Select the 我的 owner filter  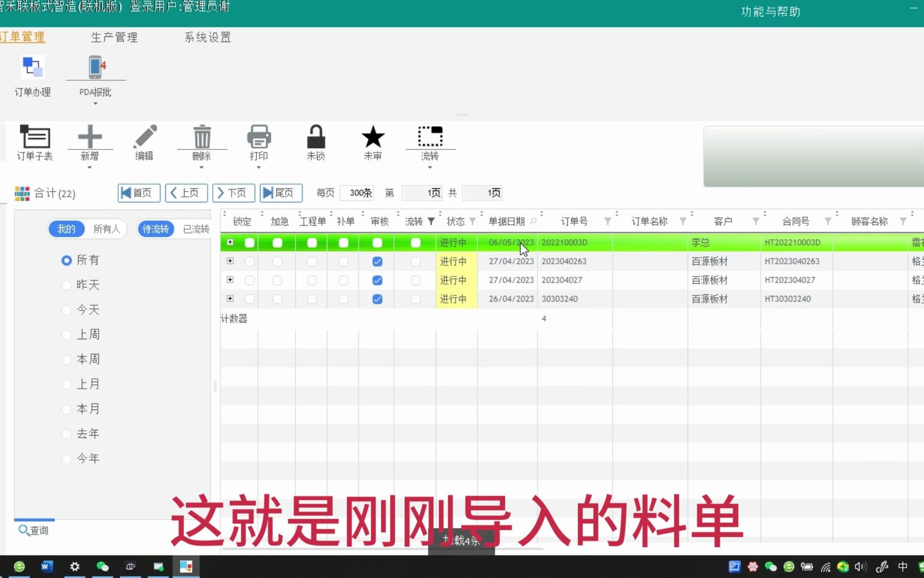(x=66, y=229)
